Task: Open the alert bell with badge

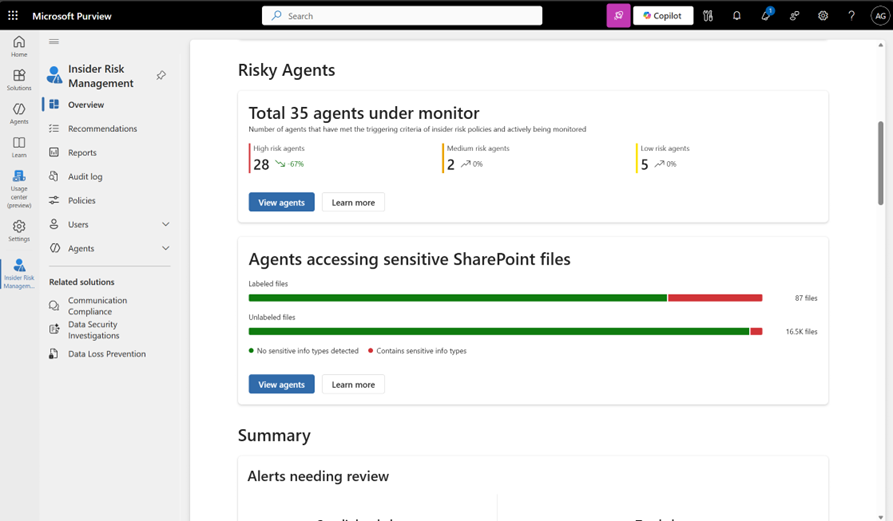Action: pyautogui.click(x=765, y=15)
